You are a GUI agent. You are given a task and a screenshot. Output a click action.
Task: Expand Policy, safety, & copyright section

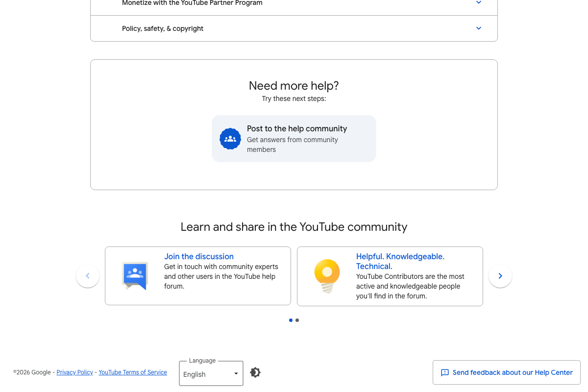294,28
